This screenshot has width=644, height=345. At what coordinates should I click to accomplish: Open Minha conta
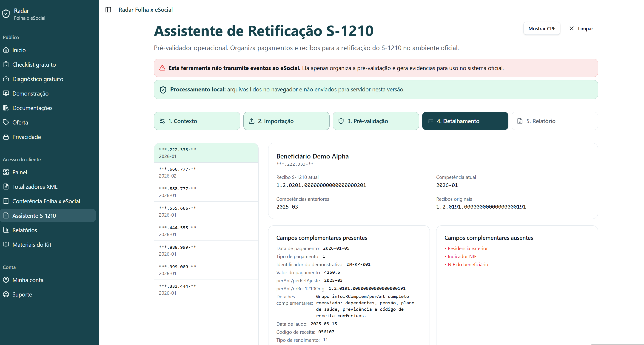tap(48, 280)
